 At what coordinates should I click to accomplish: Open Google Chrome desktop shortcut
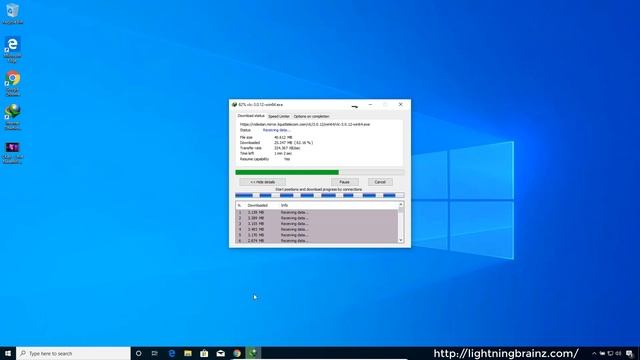pyautogui.click(x=12, y=83)
